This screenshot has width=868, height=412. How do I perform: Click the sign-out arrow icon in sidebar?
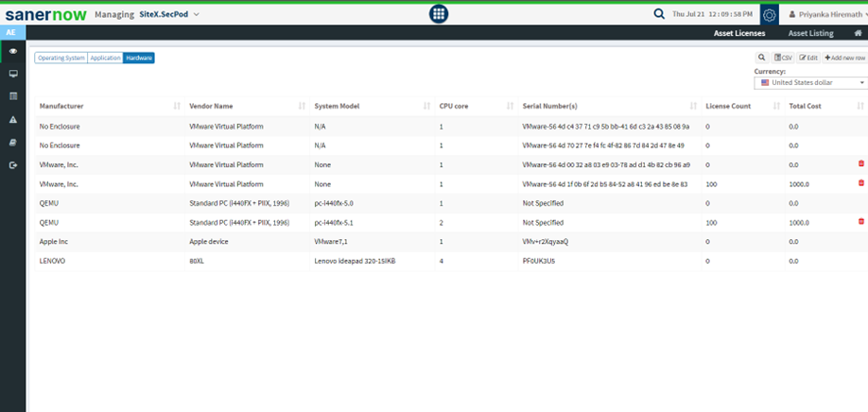[x=12, y=164]
